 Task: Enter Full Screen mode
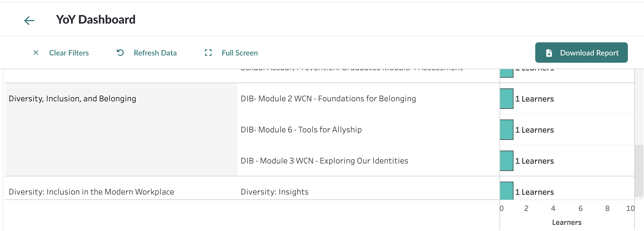point(239,53)
